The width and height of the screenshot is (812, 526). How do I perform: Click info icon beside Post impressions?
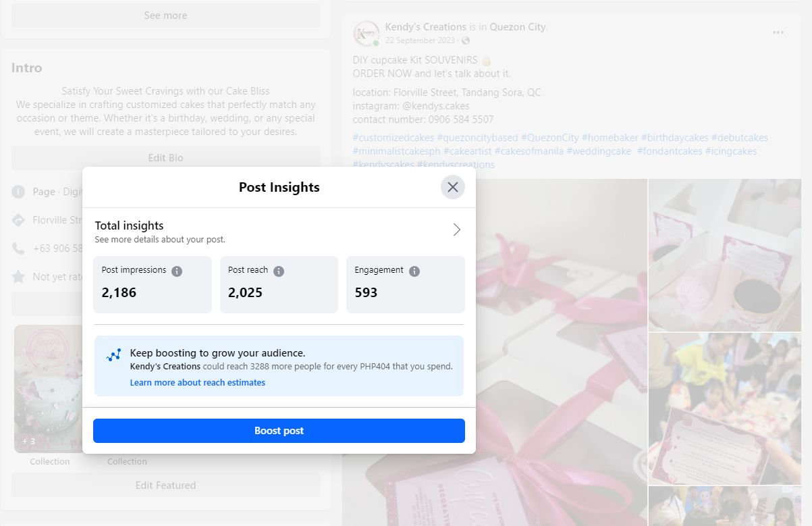click(x=177, y=271)
